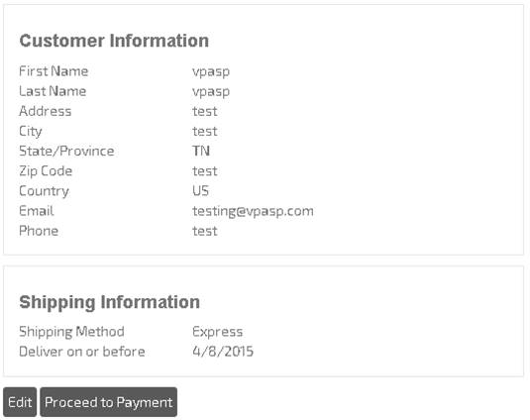Click the Express shipping method value
Image resolution: width=530 pixels, height=420 pixels.
217,332
